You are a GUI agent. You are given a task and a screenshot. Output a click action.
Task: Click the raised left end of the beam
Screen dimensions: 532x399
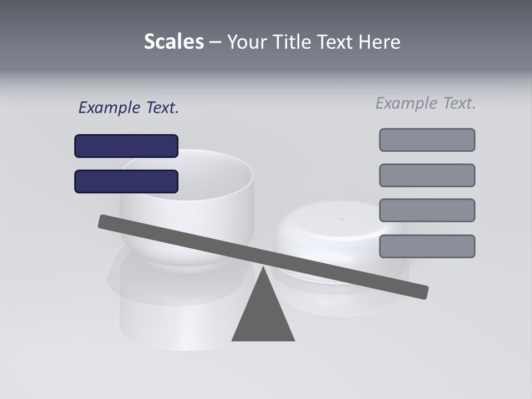coord(106,222)
